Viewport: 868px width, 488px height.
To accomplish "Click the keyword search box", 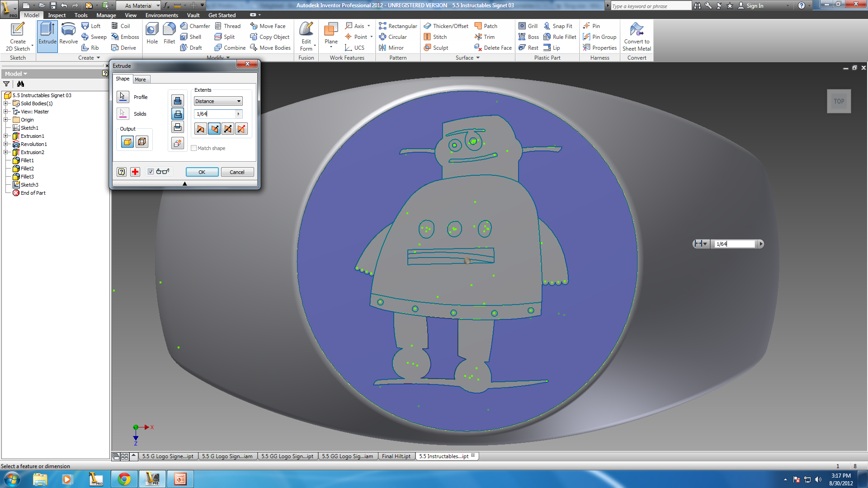I will point(651,6).
